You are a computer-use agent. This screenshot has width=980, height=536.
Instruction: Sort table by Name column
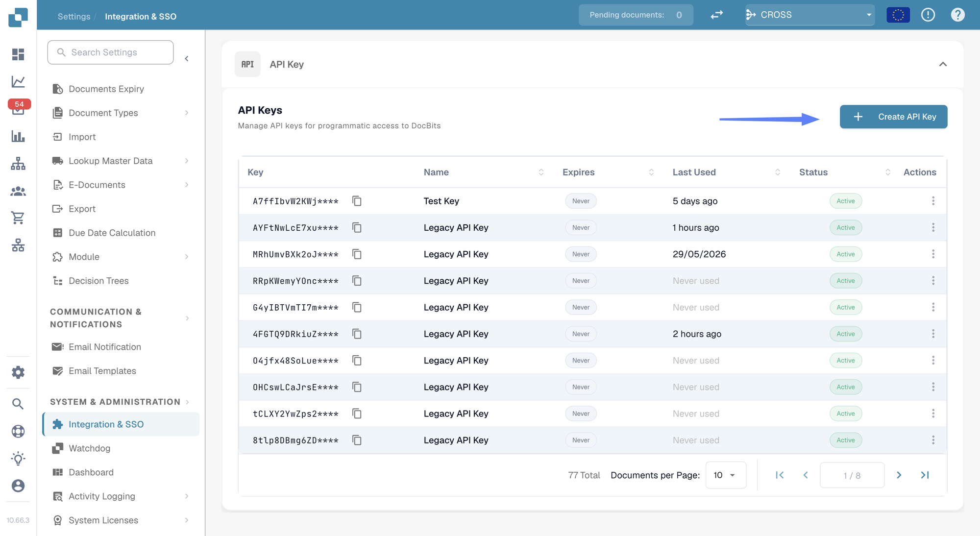click(541, 172)
